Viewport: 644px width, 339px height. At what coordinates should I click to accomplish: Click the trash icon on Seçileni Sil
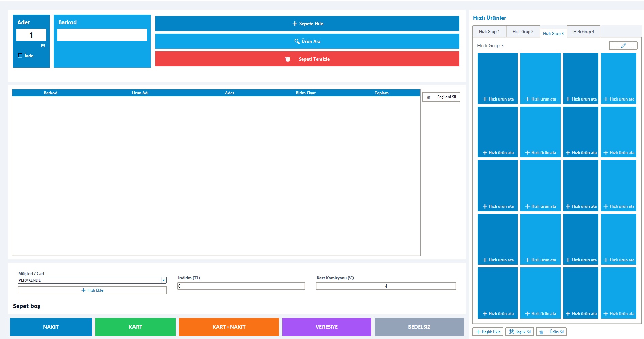[x=429, y=97]
